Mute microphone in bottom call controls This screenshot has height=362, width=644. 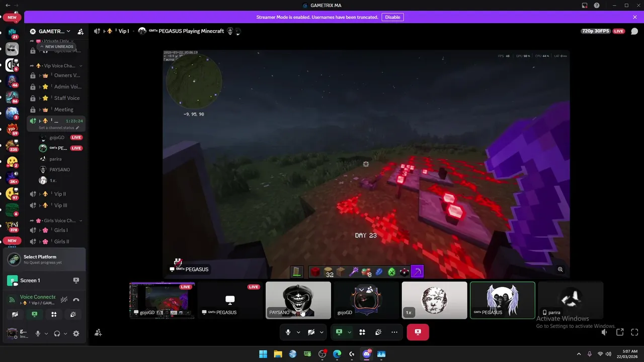click(x=288, y=332)
